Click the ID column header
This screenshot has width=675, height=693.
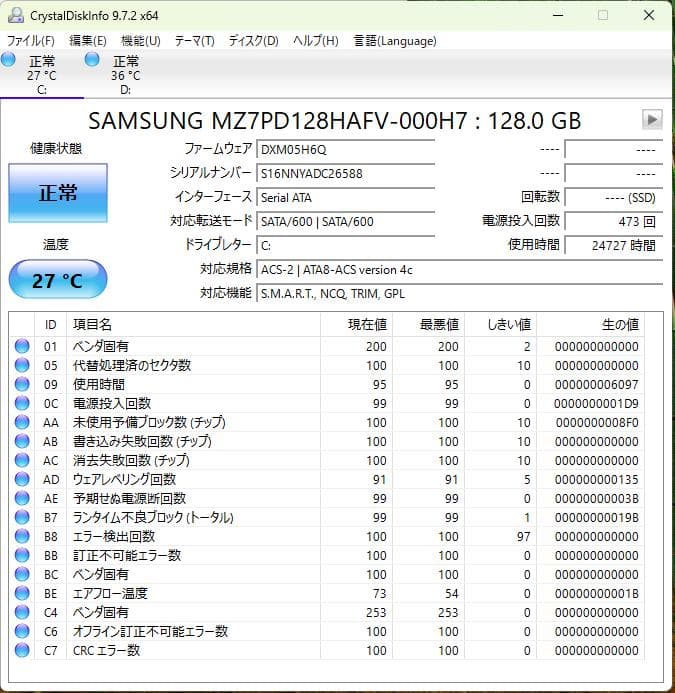[50, 325]
